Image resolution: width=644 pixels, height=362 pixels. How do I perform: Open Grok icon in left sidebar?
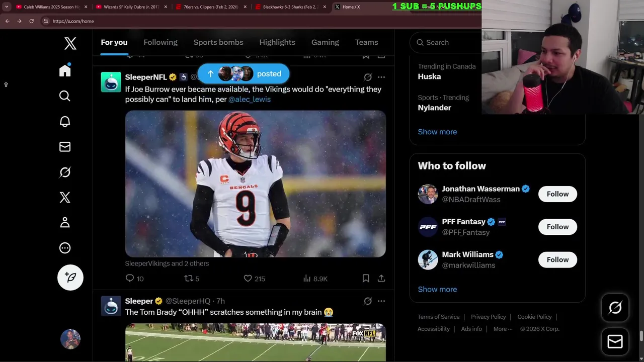(x=65, y=172)
